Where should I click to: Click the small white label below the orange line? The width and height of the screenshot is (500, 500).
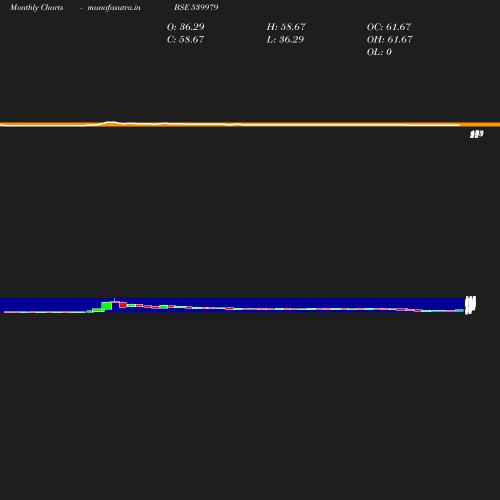click(x=477, y=134)
